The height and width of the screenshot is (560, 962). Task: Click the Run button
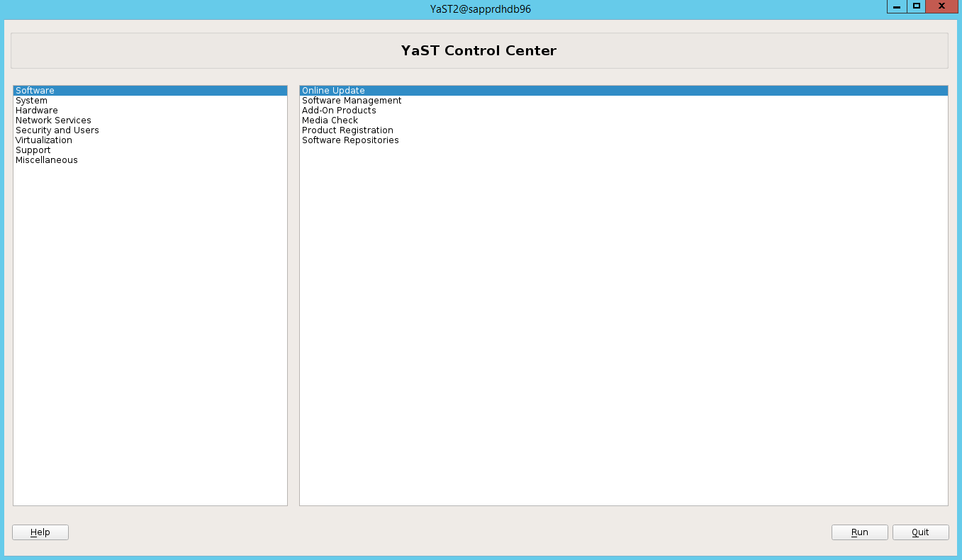[x=860, y=532]
